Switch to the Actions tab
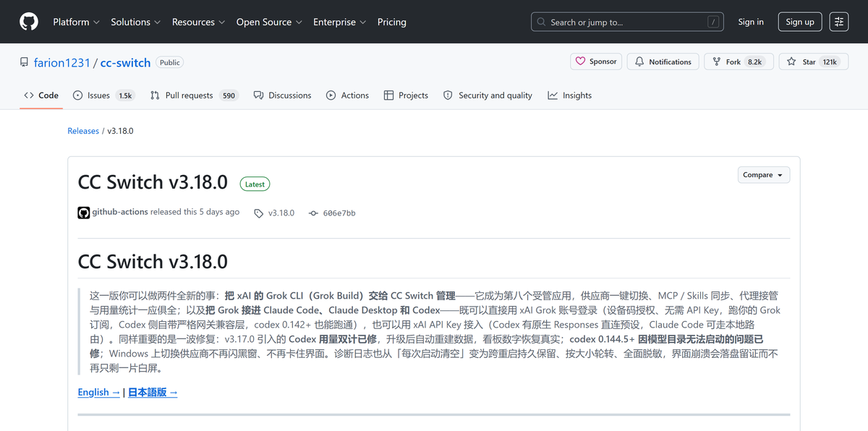 (348, 95)
